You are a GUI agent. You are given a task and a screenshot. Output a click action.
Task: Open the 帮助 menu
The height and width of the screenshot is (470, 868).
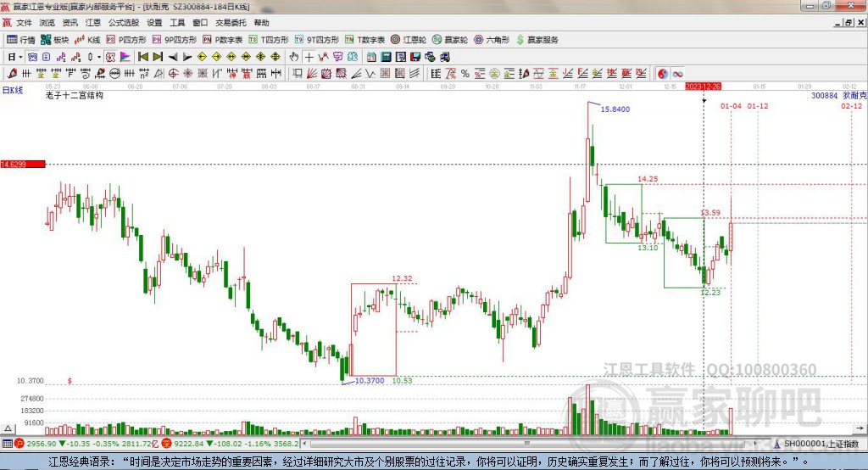pyautogui.click(x=261, y=23)
